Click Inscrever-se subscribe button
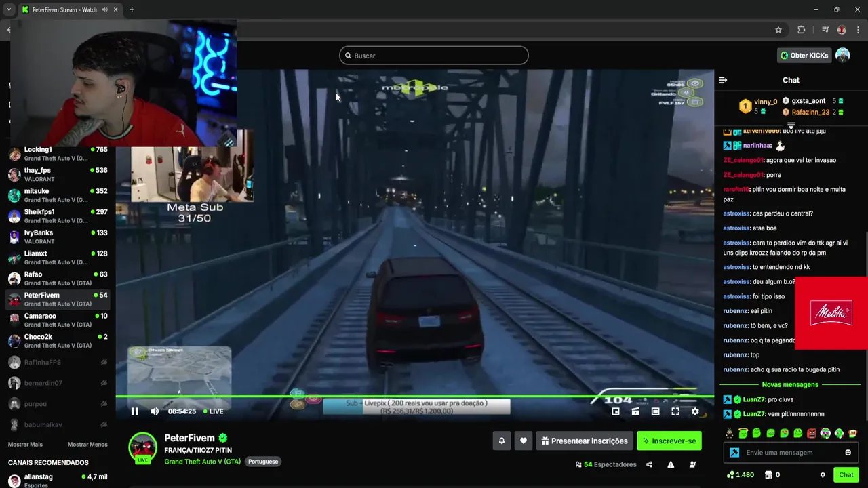The width and height of the screenshot is (868, 488). 669,441
